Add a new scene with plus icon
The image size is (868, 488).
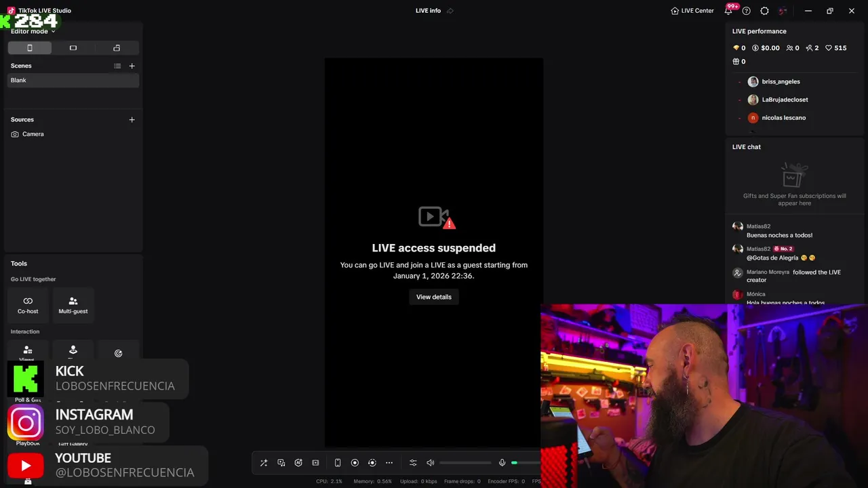pyautogui.click(x=132, y=66)
